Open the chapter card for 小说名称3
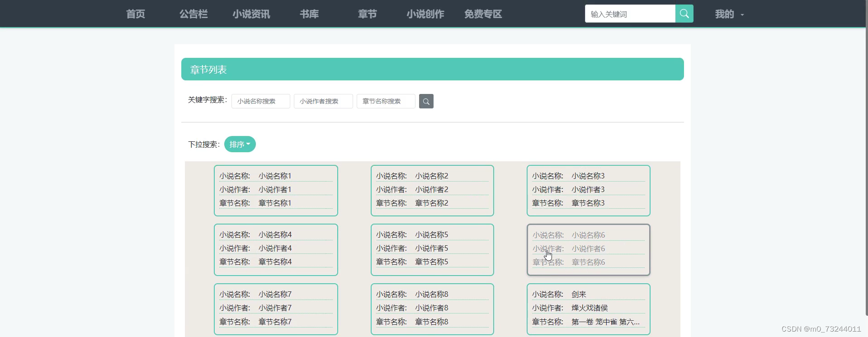 pos(589,191)
